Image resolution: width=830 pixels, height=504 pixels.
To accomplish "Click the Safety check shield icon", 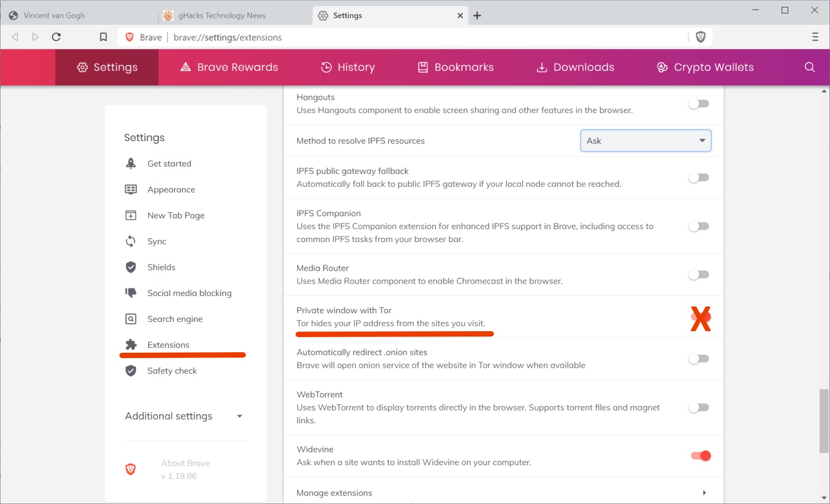I will pos(131,371).
